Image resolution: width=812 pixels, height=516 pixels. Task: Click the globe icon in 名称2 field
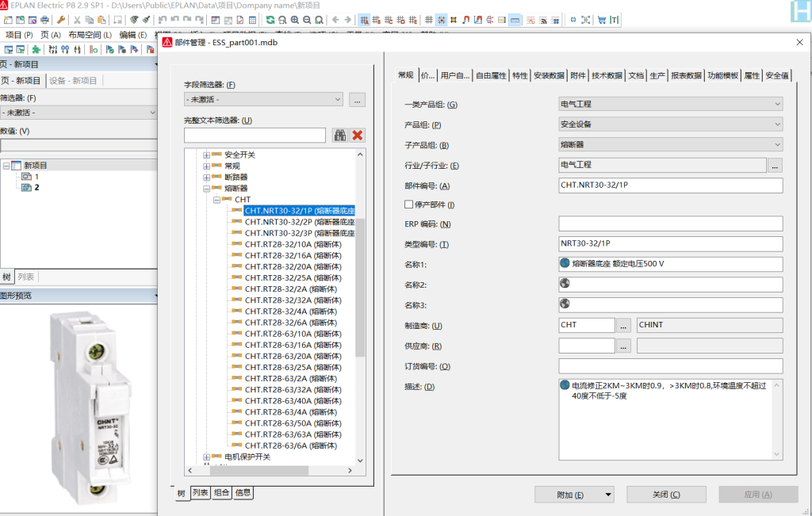tap(565, 284)
